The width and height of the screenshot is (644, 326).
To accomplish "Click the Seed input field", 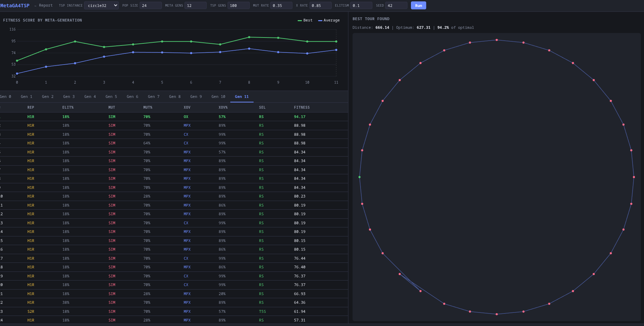I will [396, 6].
